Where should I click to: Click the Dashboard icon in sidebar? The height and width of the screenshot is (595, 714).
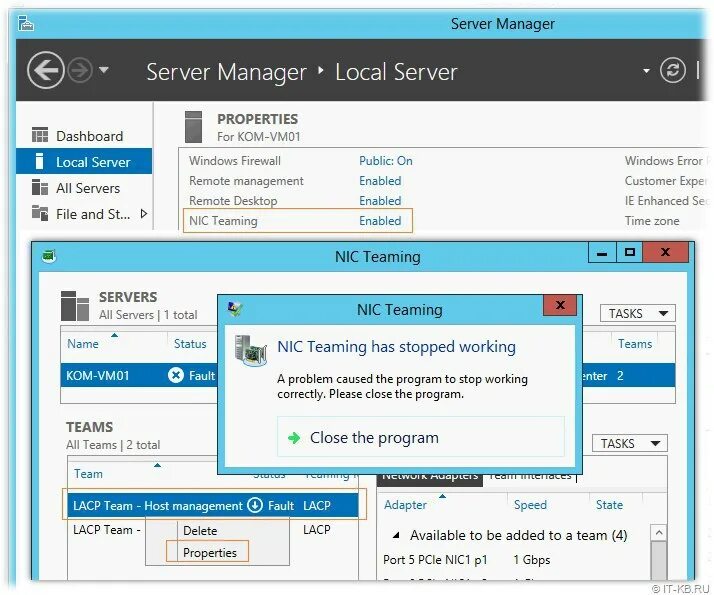click(40, 135)
